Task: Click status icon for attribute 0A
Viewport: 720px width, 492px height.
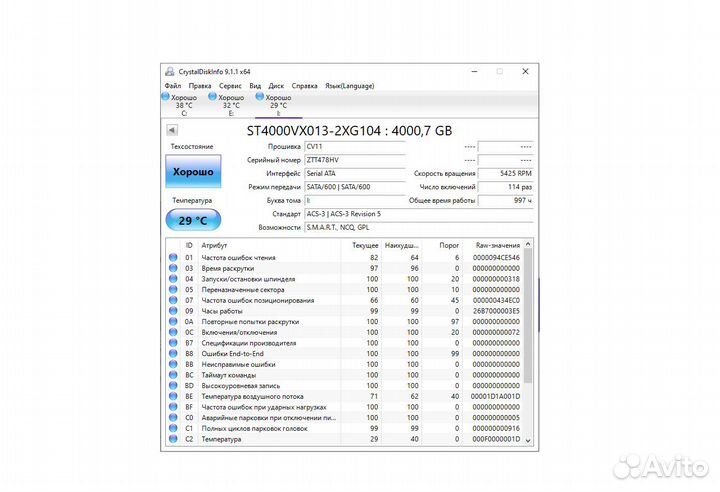Action: click(173, 322)
